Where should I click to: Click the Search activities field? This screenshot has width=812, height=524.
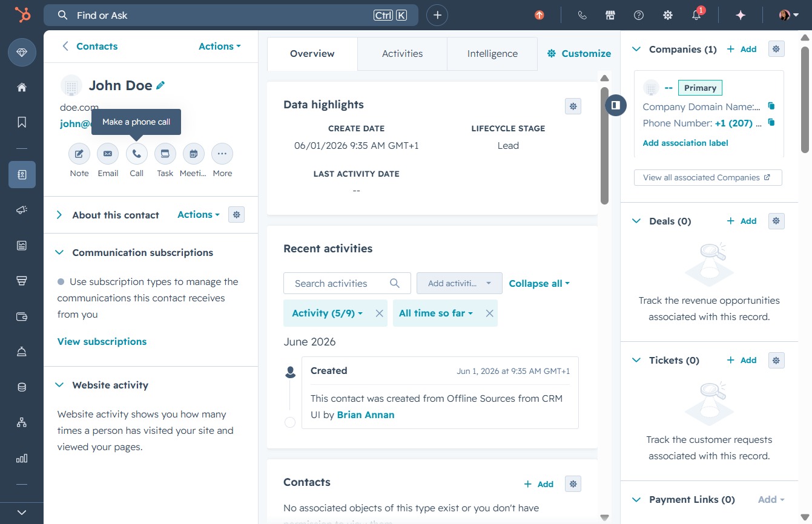point(347,283)
